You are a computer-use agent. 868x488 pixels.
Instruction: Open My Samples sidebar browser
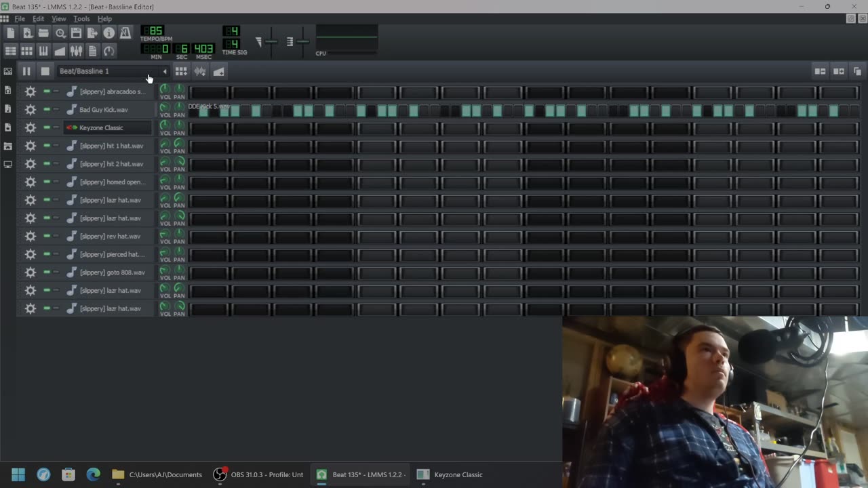[7, 108]
